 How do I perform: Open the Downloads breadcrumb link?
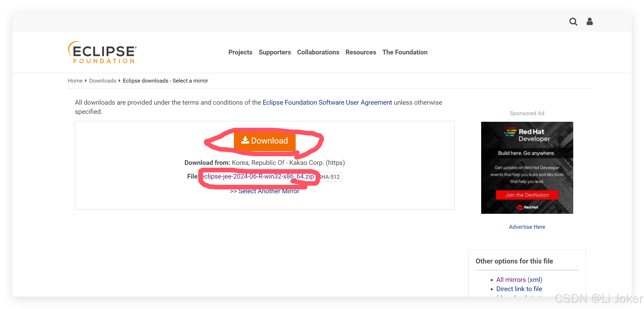102,80
